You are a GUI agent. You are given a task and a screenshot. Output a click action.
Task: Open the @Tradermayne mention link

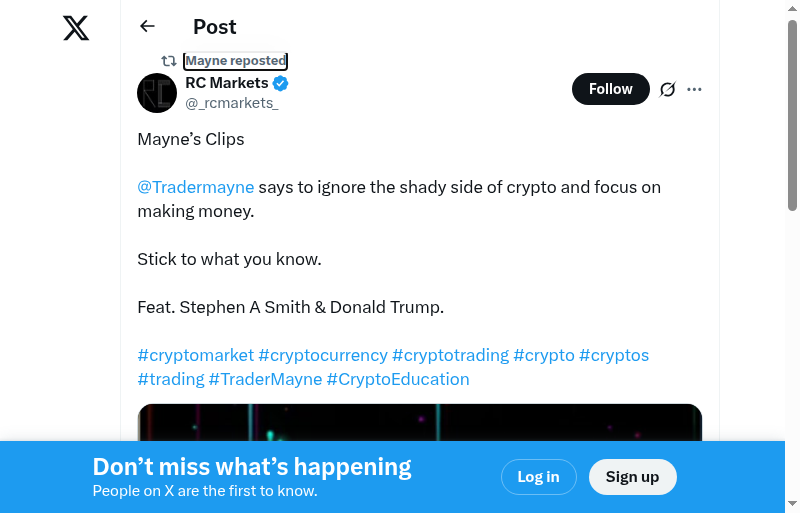(x=196, y=187)
